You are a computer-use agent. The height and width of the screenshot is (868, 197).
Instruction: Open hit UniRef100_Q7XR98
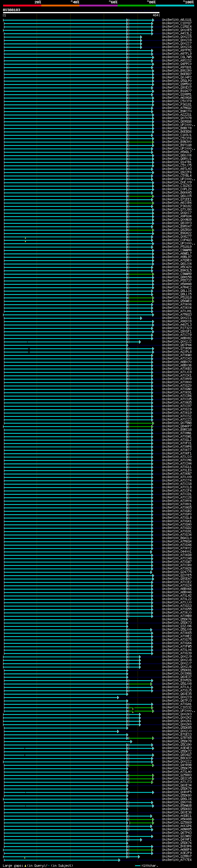click(177, 349)
